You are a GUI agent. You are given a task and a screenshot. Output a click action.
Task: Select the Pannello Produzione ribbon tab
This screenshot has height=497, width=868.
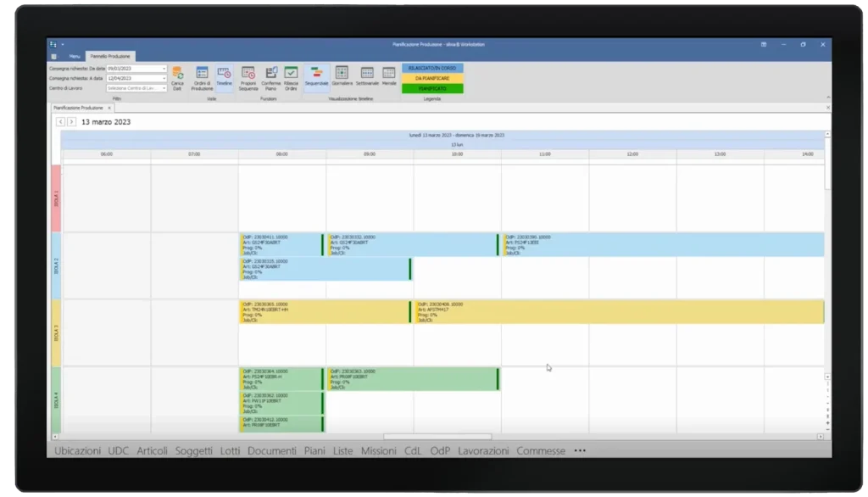point(110,57)
